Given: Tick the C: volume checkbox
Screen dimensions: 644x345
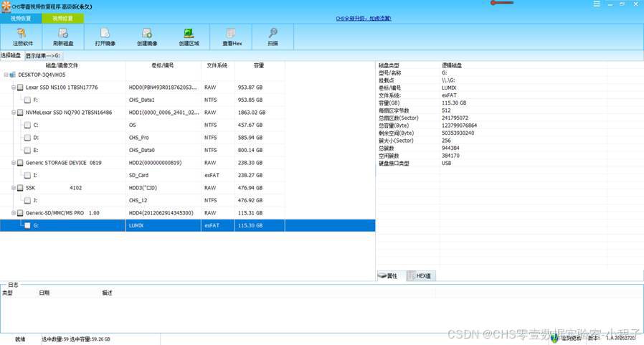Looking at the screenshot, I should pos(27,125).
